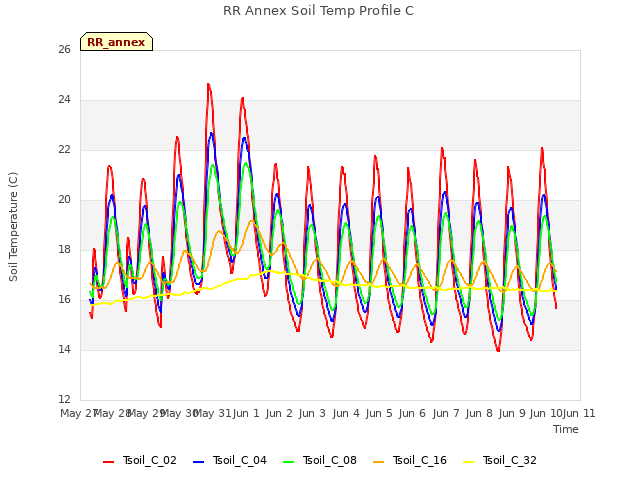This screenshot has height=480, width=640.
Task: Click the RR_annex label box
Action: pos(116,42)
